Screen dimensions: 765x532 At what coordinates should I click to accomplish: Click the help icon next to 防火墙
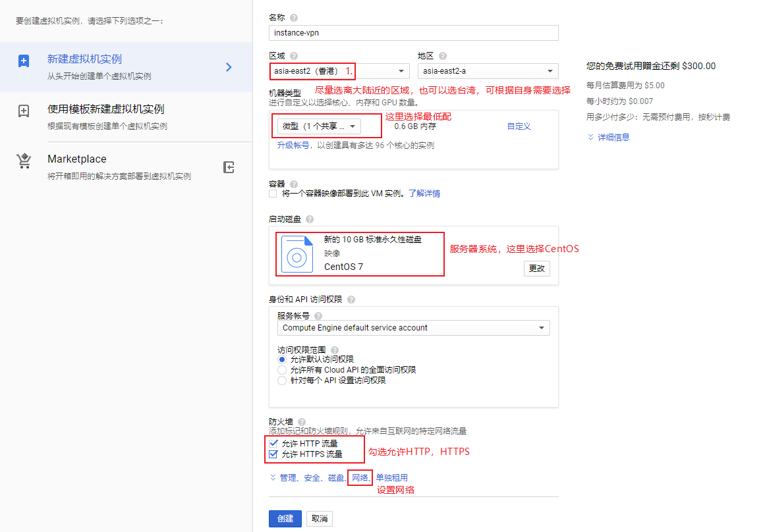point(302,422)
